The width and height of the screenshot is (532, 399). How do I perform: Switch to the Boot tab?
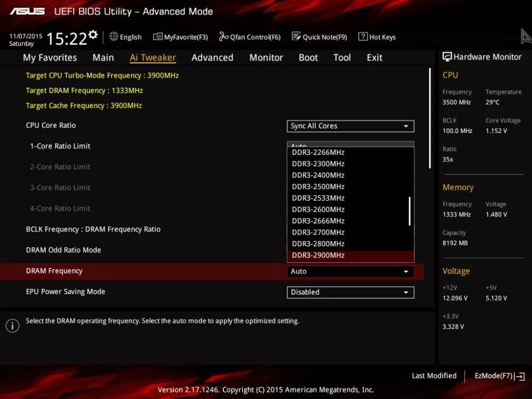309,57
